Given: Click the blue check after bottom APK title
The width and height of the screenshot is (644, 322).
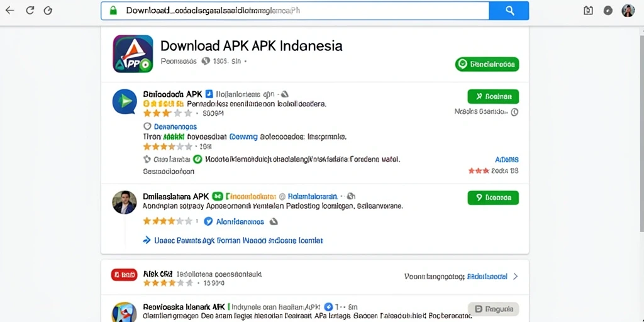Looking at the screenshot, I should [328, 307].
